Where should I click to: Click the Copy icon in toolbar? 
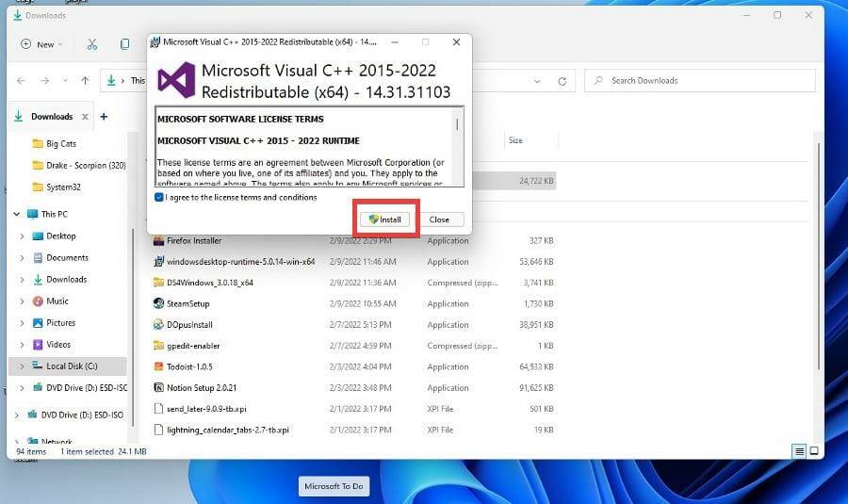tap(124, 44)
